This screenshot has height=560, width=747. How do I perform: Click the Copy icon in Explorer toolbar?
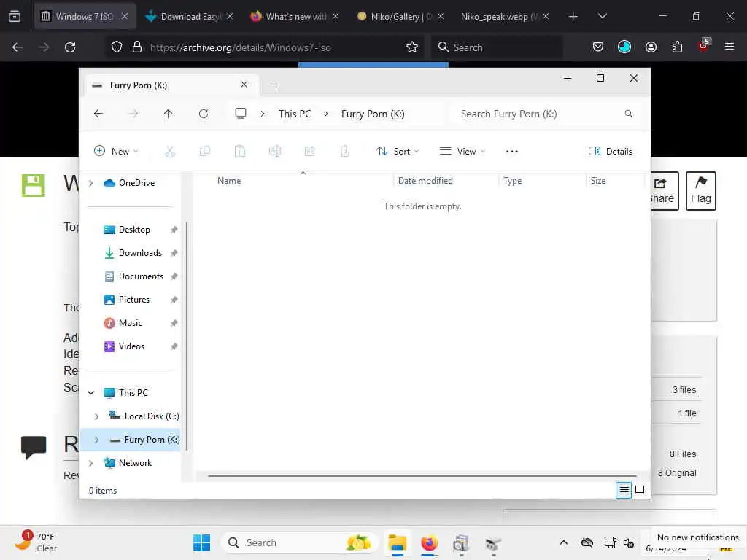[205, 152]
